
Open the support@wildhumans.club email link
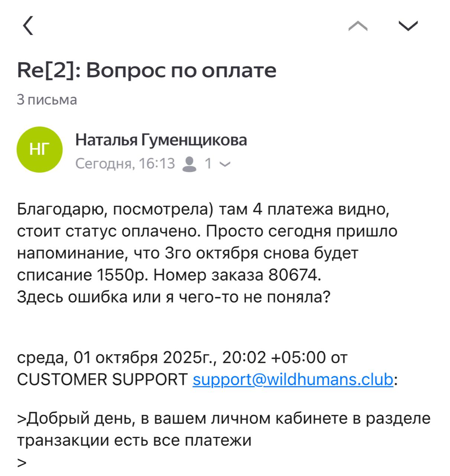(x=293, y=379)
